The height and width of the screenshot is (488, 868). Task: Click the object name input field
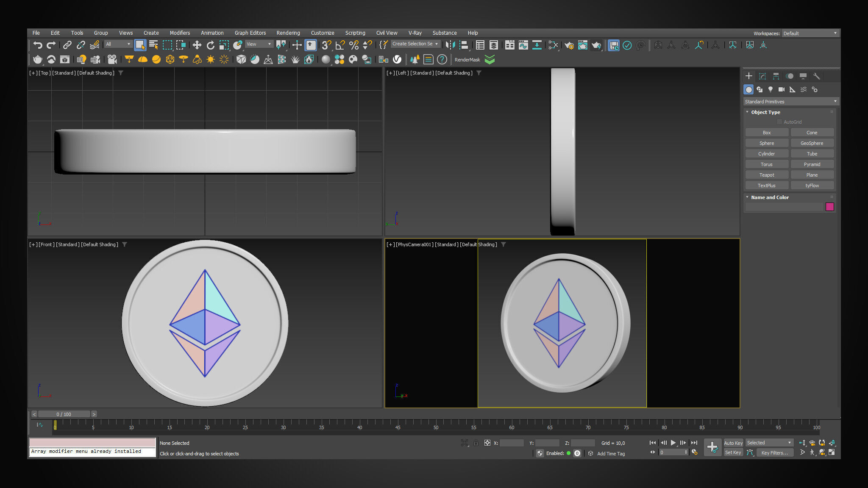tap(784, 207)
